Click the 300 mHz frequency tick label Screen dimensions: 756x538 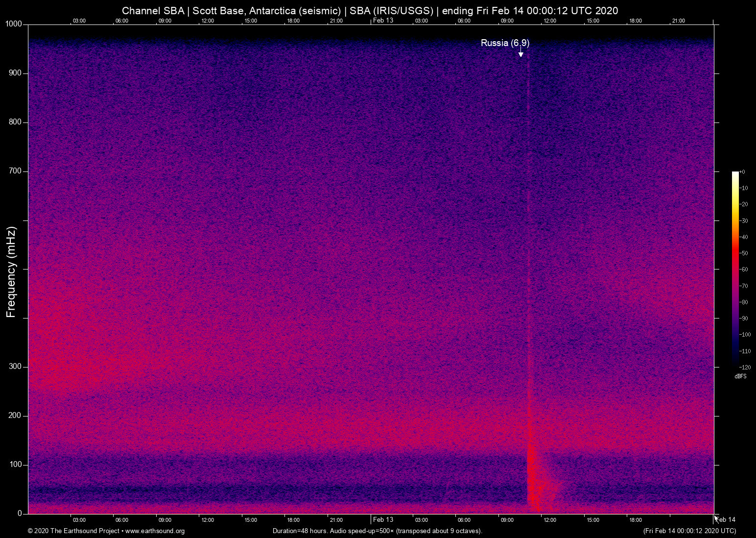pyautogui.click(x=15, y=367)
